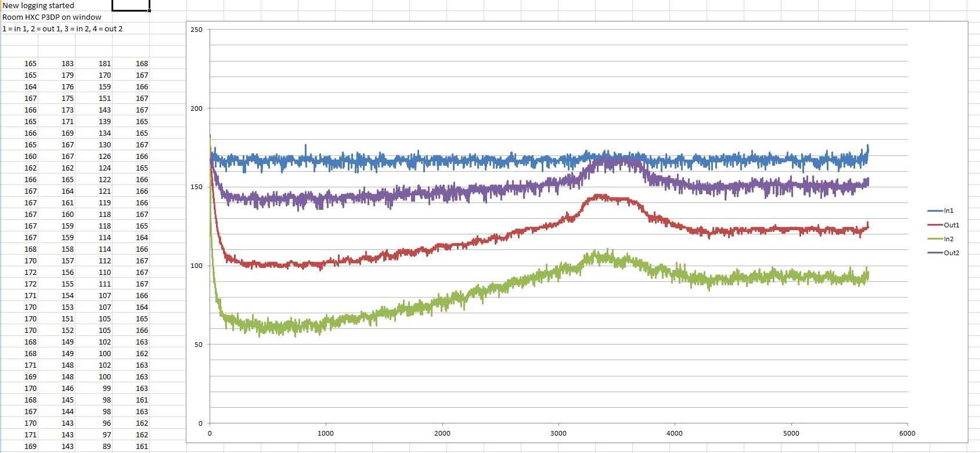Select cell containing 153
The width and height of the screenshot is (980, 453).
pos(56,307)
